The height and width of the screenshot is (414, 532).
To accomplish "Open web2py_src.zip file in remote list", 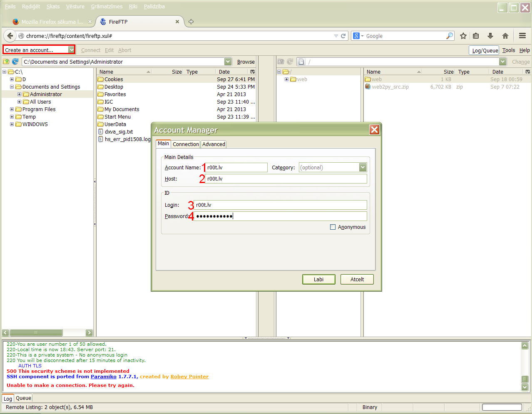I will coord(390,87).
